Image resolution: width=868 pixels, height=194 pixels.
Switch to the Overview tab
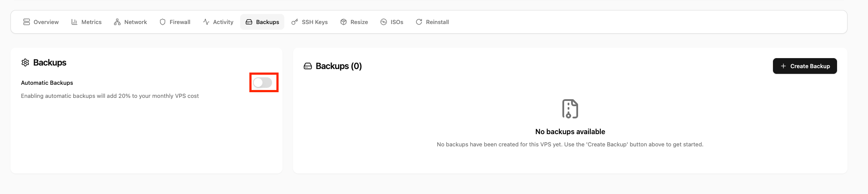click(41, 22)
